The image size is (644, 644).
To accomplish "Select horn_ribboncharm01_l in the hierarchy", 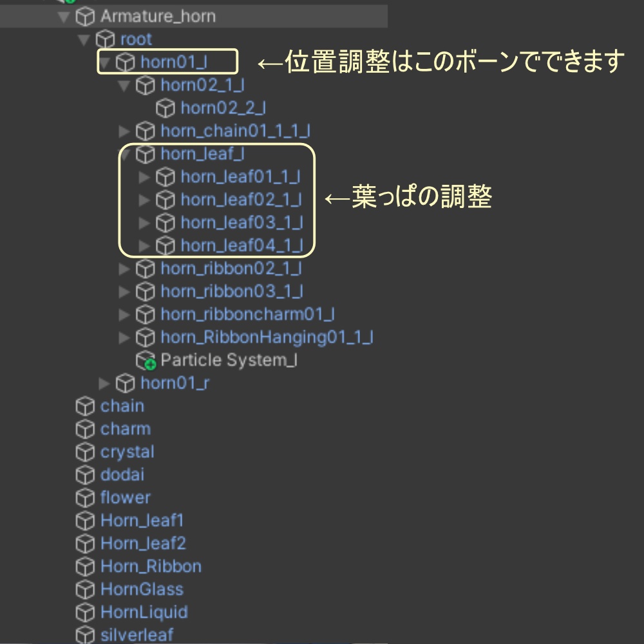I will [247, 314].
